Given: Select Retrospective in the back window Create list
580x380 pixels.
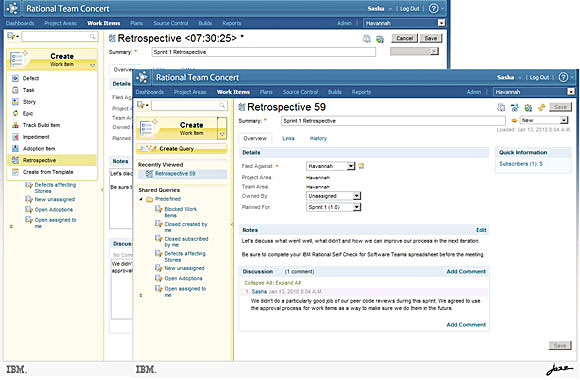Looking at the screenshot, I should pyautogui.click(x=52, y=160).
